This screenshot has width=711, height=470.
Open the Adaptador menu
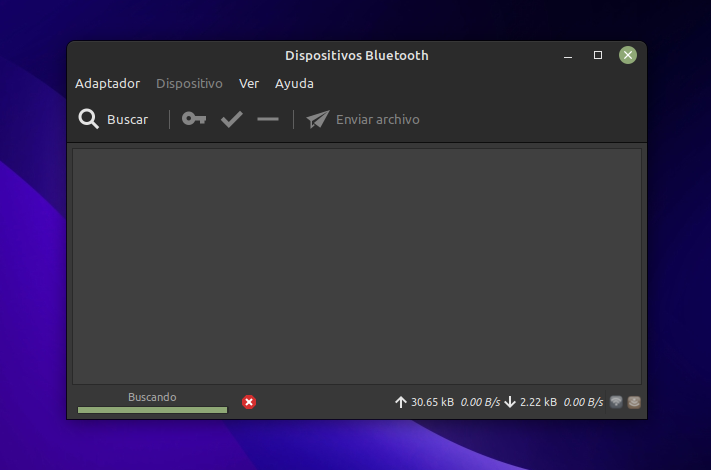tap(107, 83)
